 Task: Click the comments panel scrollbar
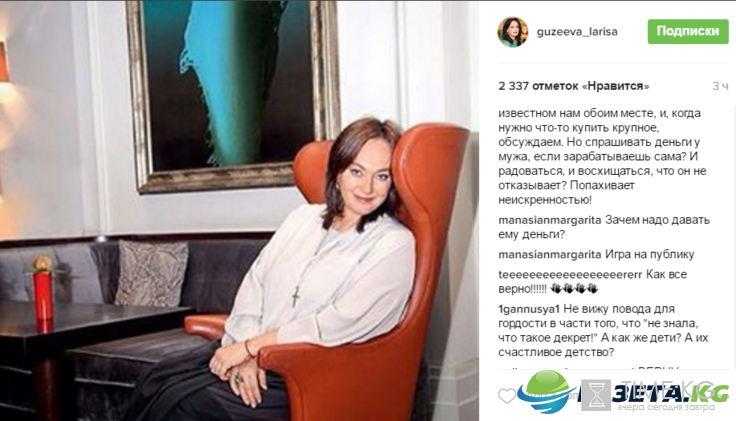732,235
